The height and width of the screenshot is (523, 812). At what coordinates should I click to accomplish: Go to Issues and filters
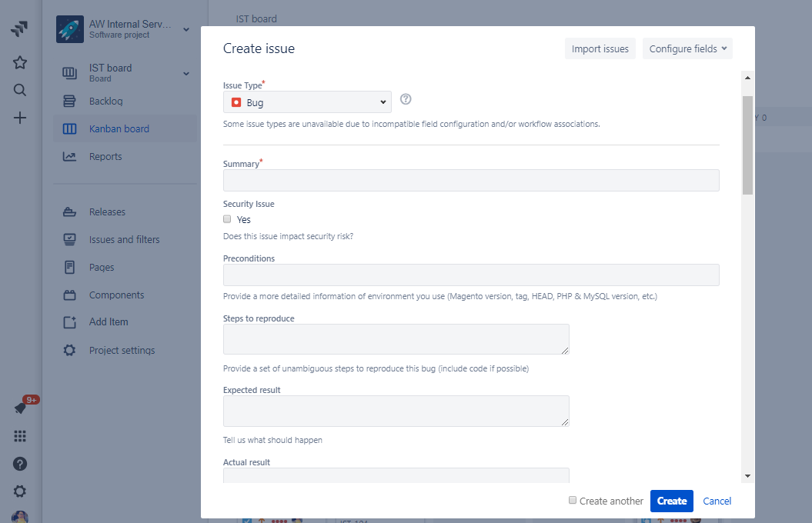(x=69, y=239)
